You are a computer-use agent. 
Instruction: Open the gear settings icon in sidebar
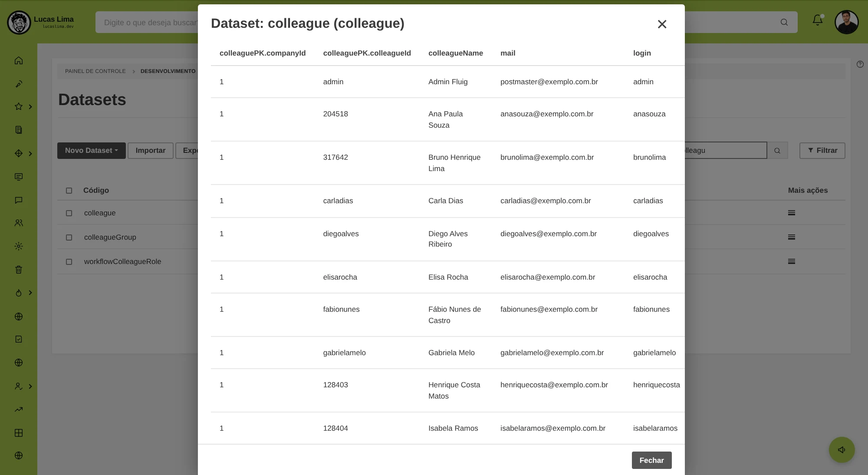point(19,246)
